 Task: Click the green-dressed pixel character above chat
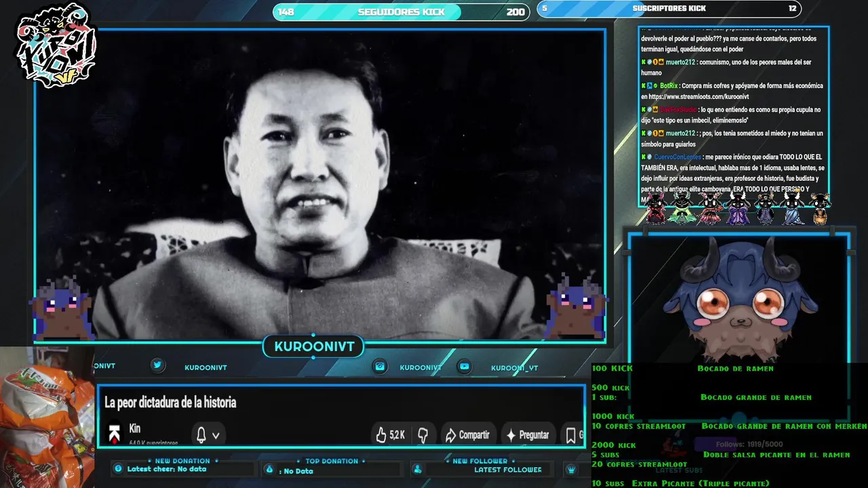682,207
